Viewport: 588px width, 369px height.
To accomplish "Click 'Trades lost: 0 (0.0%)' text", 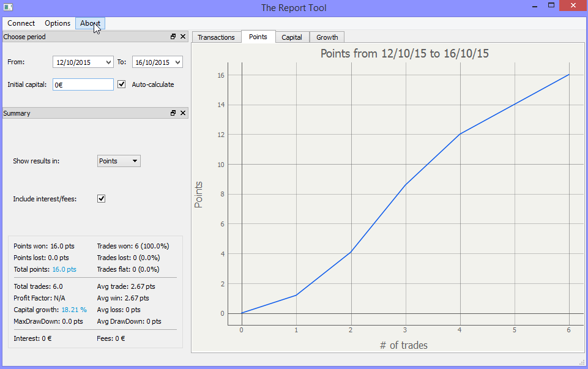I will coord(128,258).
